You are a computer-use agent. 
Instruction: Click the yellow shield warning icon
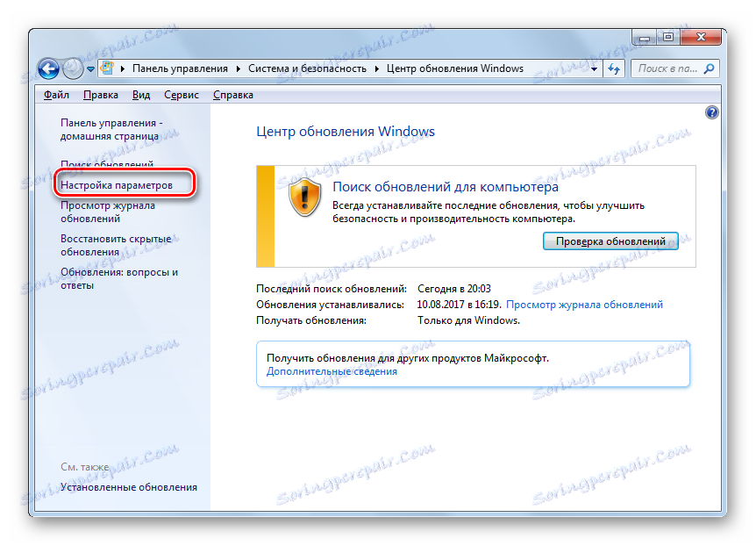pos(304,197)
